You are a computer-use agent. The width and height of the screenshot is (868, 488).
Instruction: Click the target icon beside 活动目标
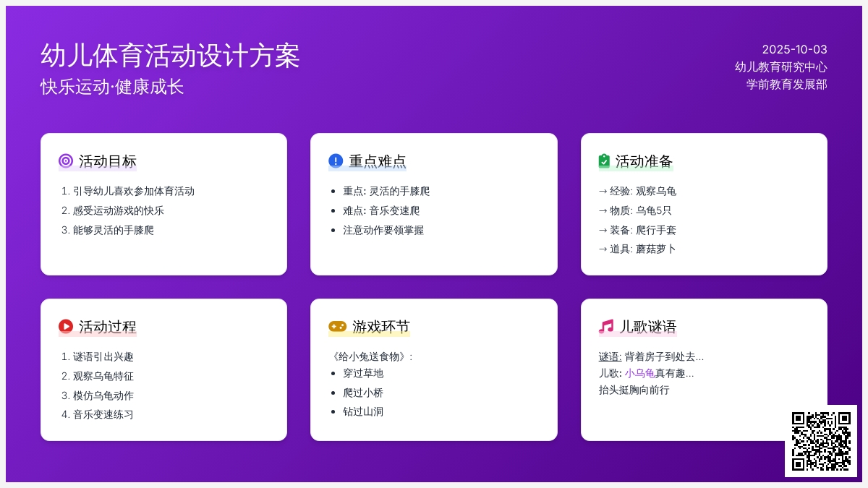pyautogui.click(x=66, y=160)
